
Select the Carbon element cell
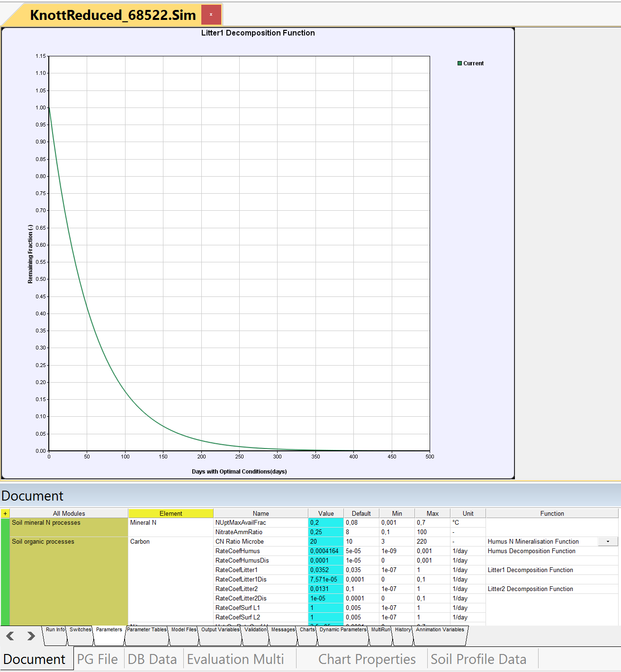171,579
